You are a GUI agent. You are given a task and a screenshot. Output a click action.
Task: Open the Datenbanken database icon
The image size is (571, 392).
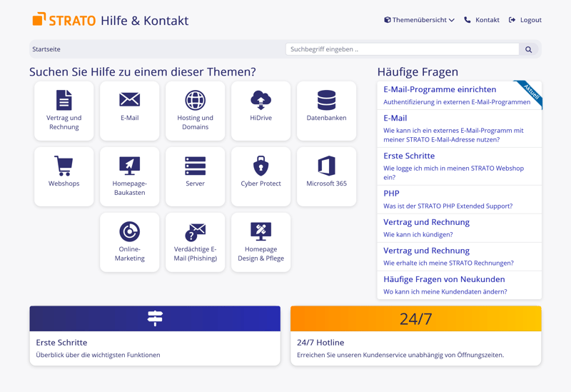tap(326, 101)
